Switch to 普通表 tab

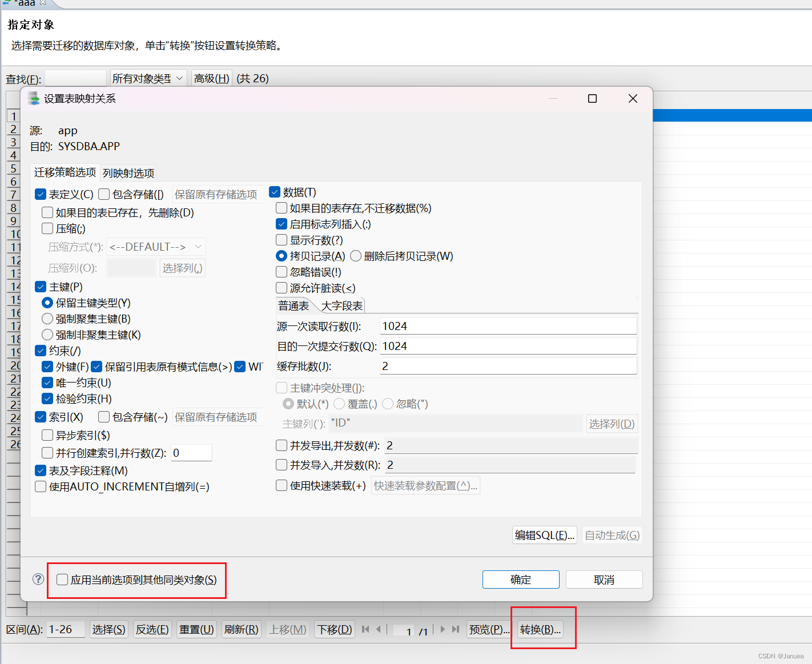coord(294,305)
